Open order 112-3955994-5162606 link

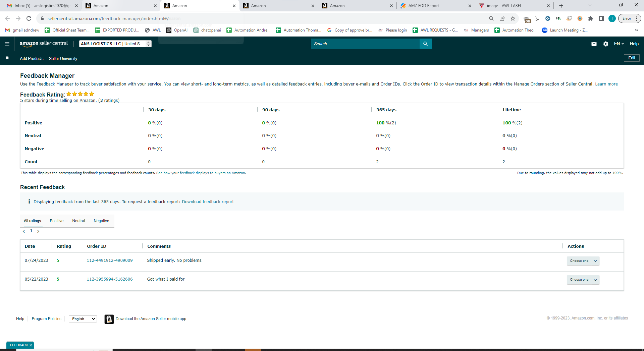tap(110, 279)
